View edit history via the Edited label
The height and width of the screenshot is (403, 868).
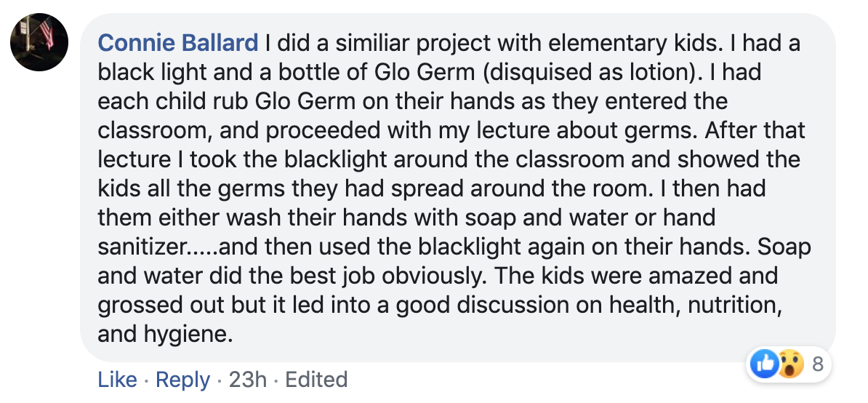click(316, 380)
